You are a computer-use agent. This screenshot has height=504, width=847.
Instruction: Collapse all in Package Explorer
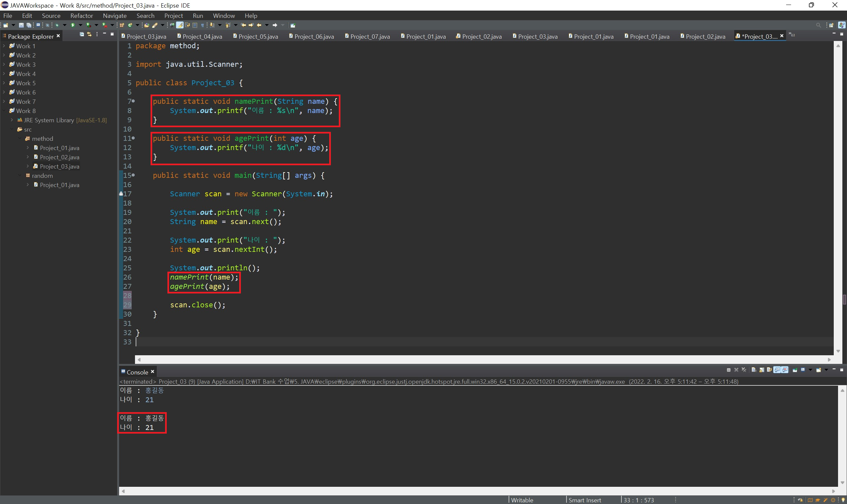click(x=82, y=34)
